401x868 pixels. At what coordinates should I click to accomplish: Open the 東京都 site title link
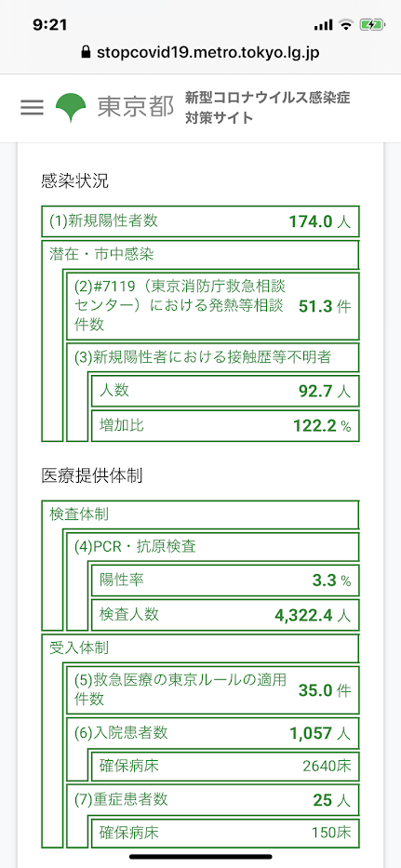click(136, 107)
